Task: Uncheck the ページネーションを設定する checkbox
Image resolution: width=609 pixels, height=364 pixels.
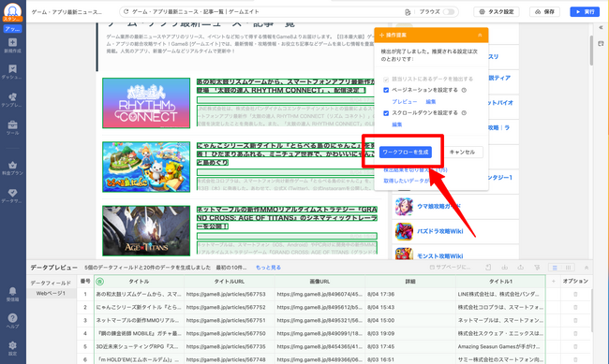Action: (386, 90)
